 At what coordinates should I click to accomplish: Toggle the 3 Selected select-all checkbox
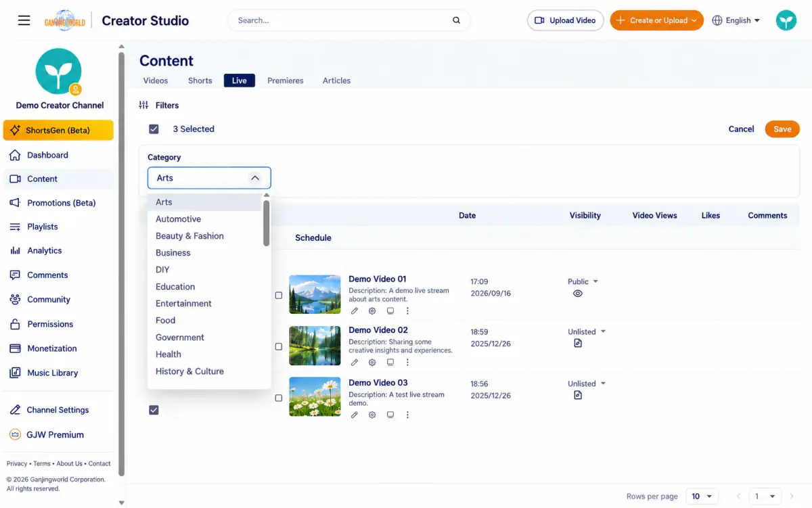coord(154,129)
